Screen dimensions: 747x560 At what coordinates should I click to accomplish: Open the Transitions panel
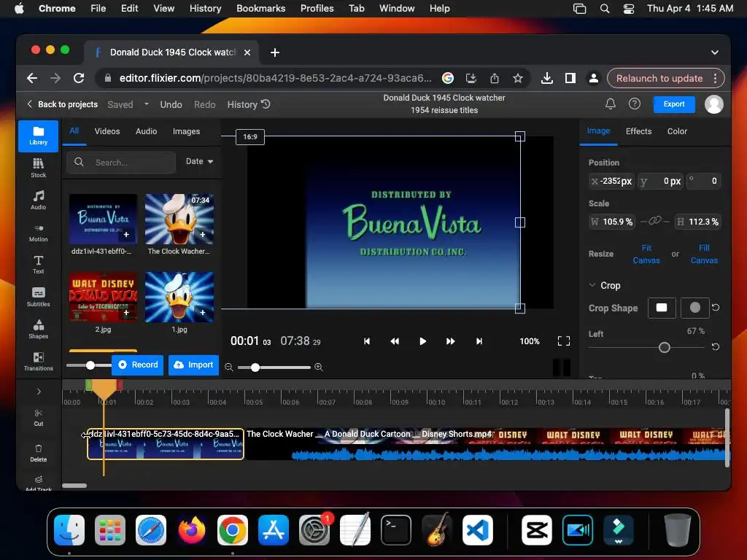(38, 361)
